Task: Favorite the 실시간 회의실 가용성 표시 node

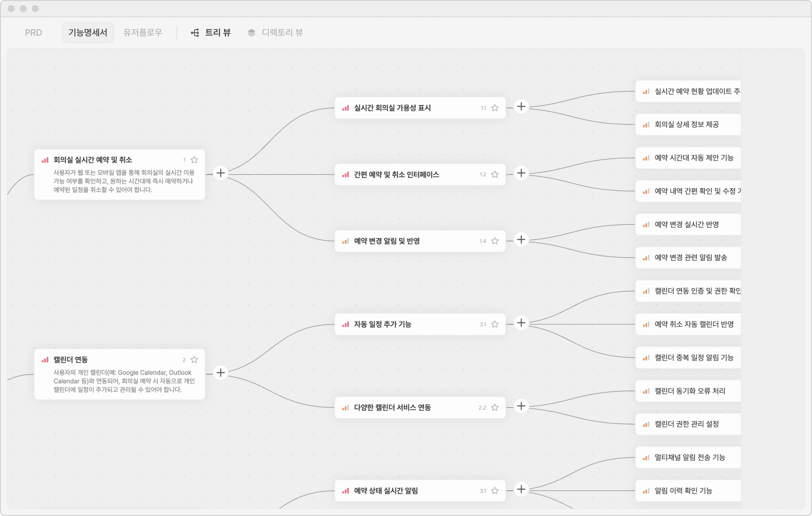Action: click(x=495, y=108)
